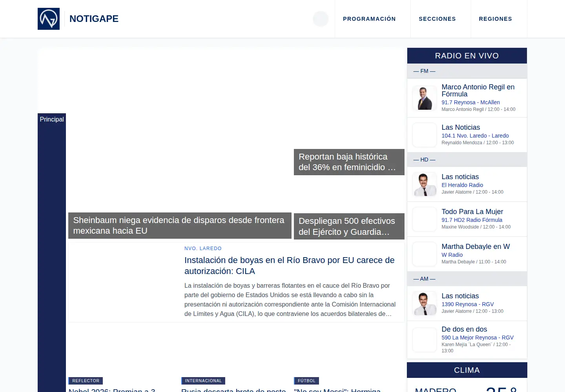Click the RADIO EN VIVO header
The height and width of the screenshot is (392, 565).
[467, 56]
